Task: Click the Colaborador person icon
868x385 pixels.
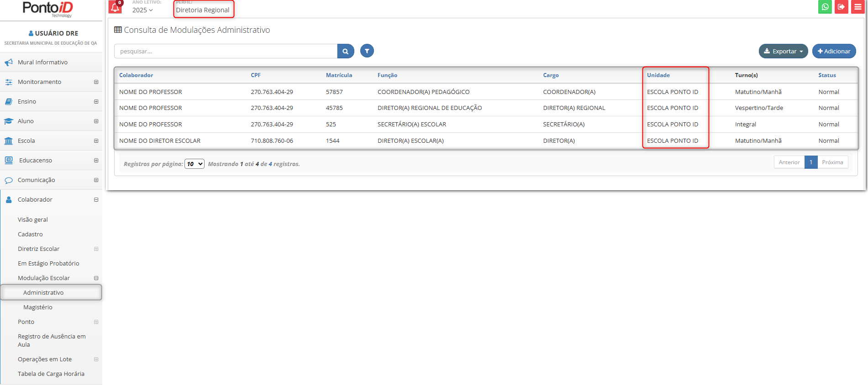Action: tap(9, 200)
